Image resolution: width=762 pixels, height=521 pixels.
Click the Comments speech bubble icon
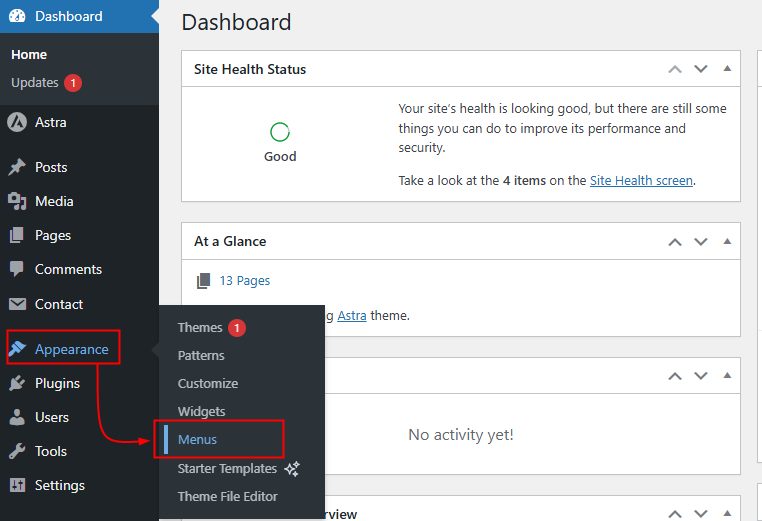[17, 269]
